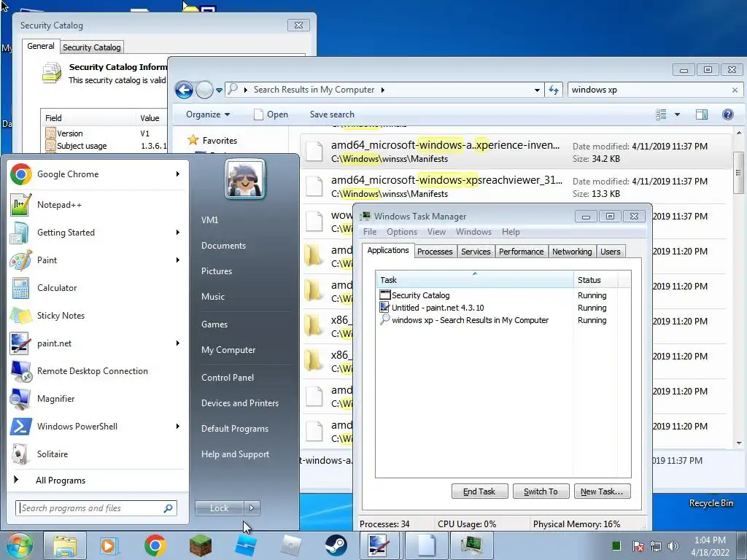747x560 pixels.
Task: Select the Security Catalog tab
Action: [91, 47]
